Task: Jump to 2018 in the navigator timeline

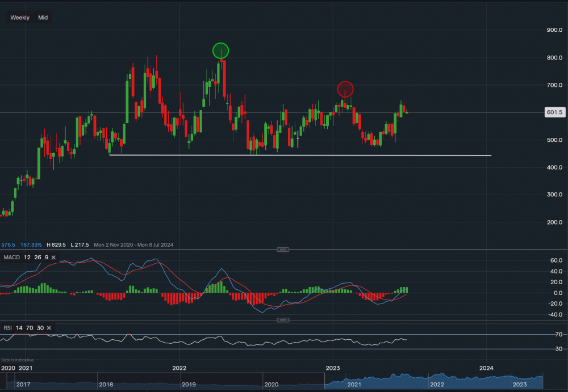Action: click(x=105, y=385)
